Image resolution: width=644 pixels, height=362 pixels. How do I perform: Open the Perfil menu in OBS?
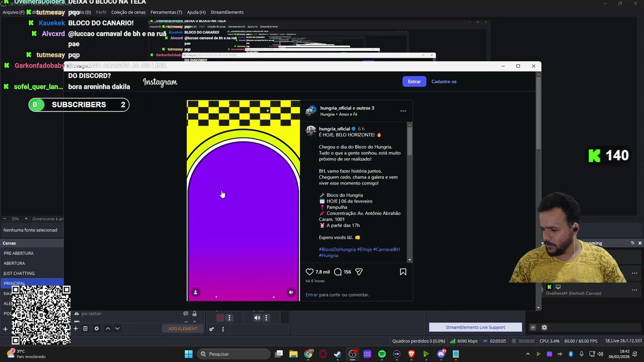101,12
